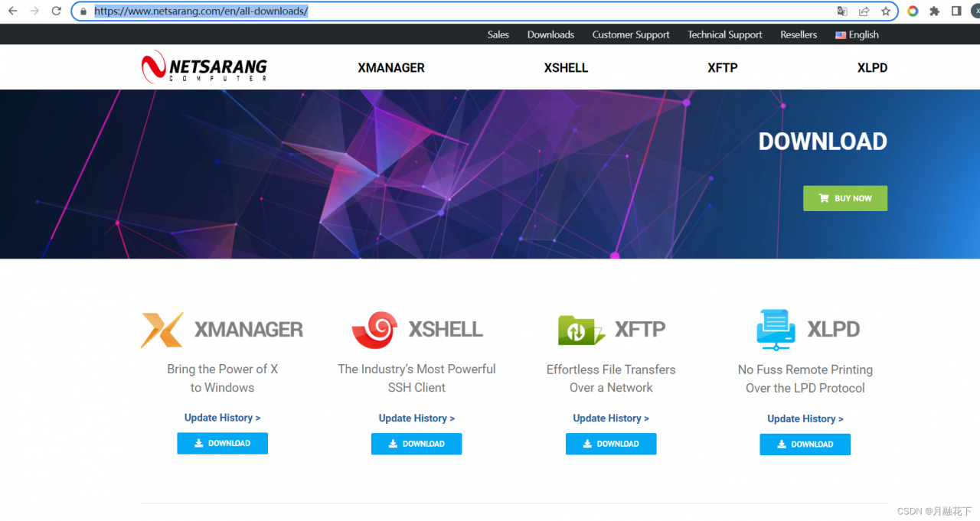Click 'Effortless File Transfers Over a Network' text
This screenshot has height=521, width=980.
point(611,378)
